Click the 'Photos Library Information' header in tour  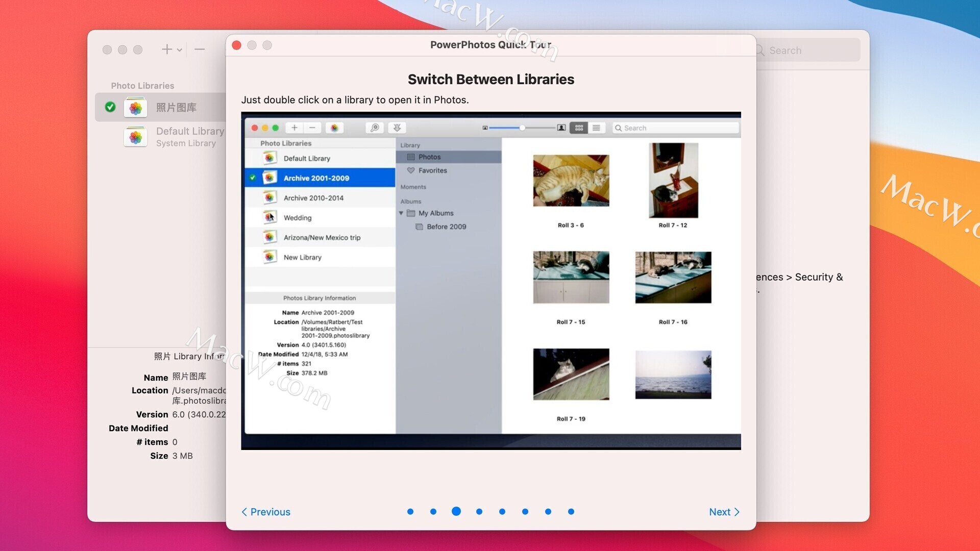click(320, 298)
